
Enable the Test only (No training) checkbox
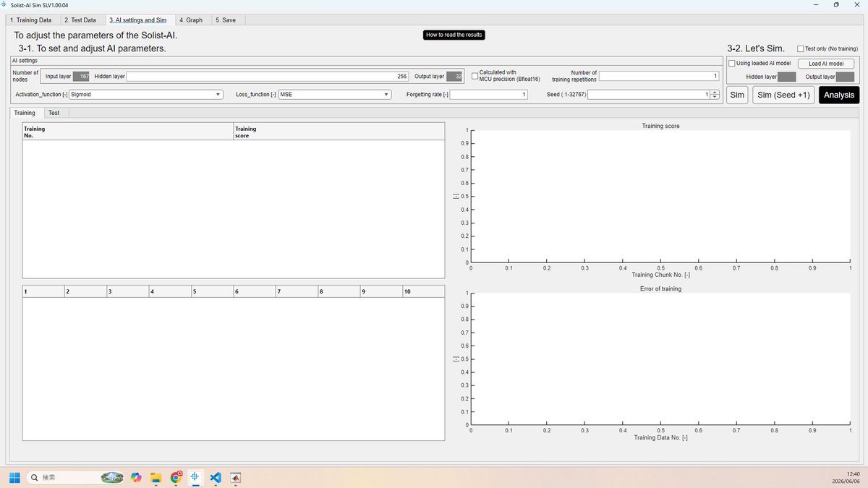pos(801,48)
